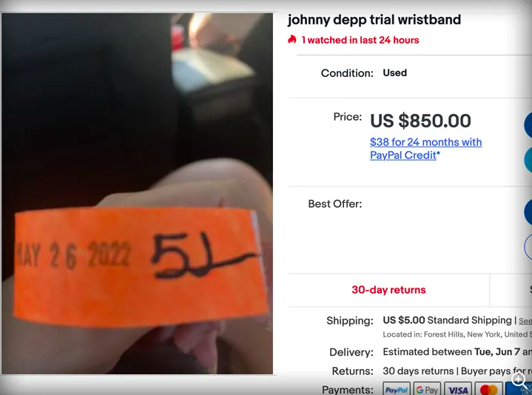Open the PayPal Credit $38 financing link

click(x=425, y=149)
